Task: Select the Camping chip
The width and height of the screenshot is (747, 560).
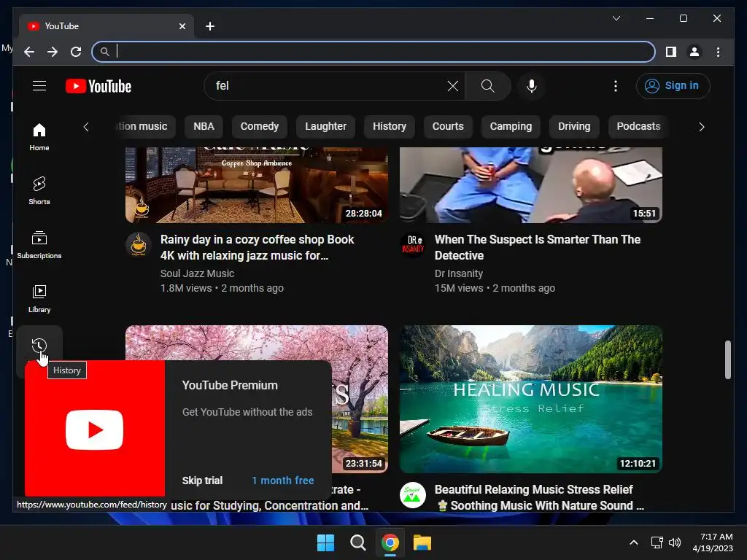Action: click(x=511, y=126)
